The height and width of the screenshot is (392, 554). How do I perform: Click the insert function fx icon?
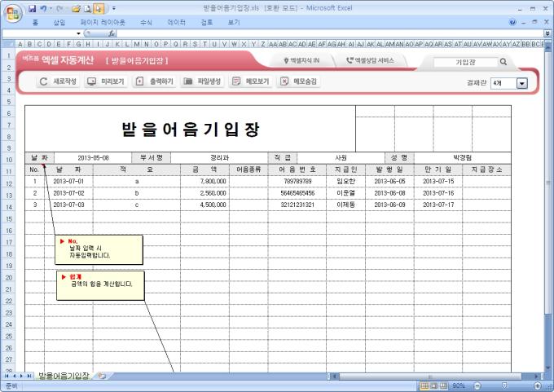(112, 33)
